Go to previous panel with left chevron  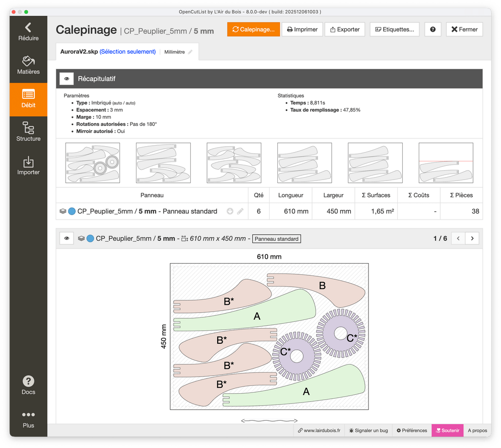point(458,239)
